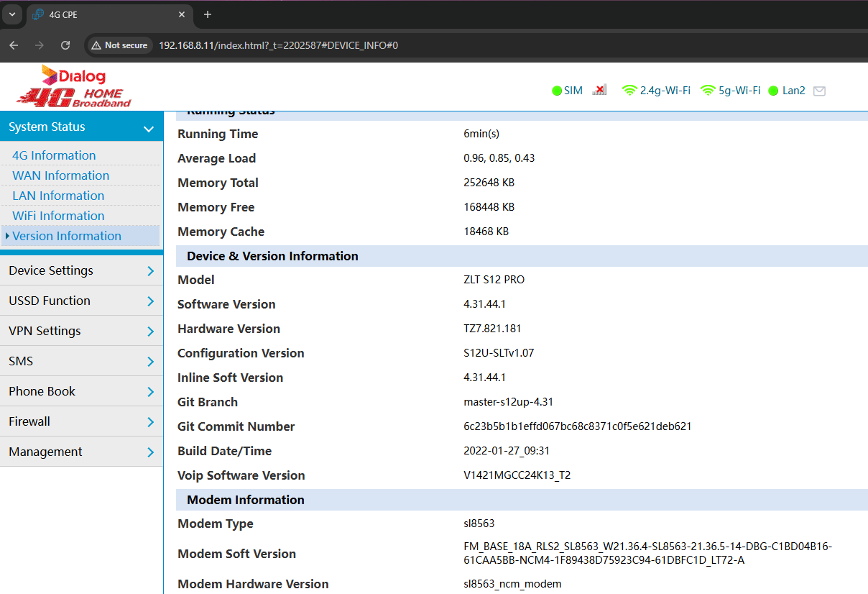Viewport: 868px width, 594px height.
Task: Click the browser forward arrow
Action: click(x=40, y=45)
